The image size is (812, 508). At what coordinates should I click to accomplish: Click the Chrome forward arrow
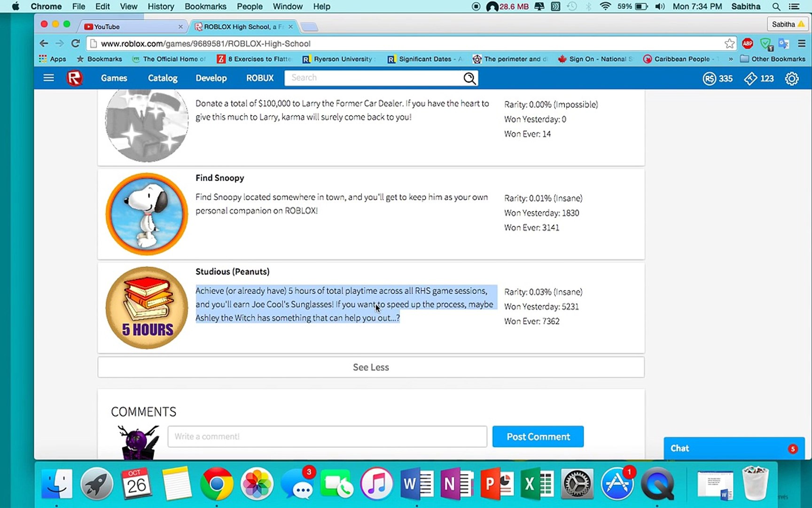pyautogui.click(x=60, y=44)
